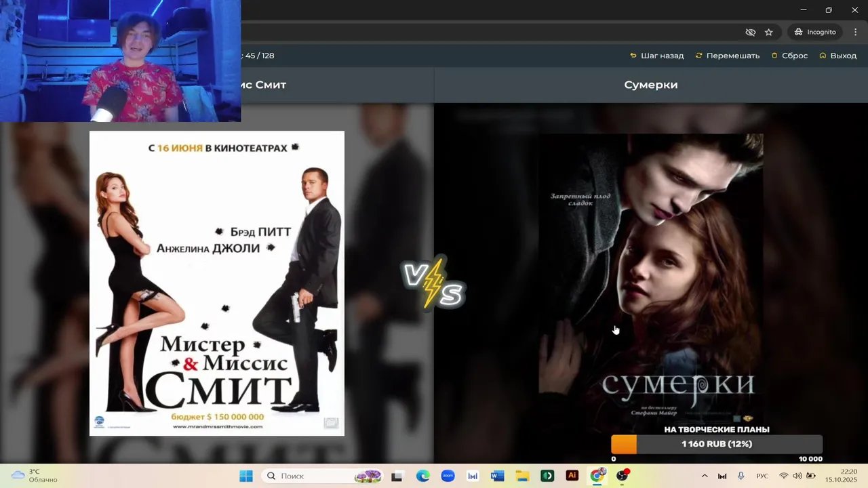Click the system tray microphone icon

(741, 476)
